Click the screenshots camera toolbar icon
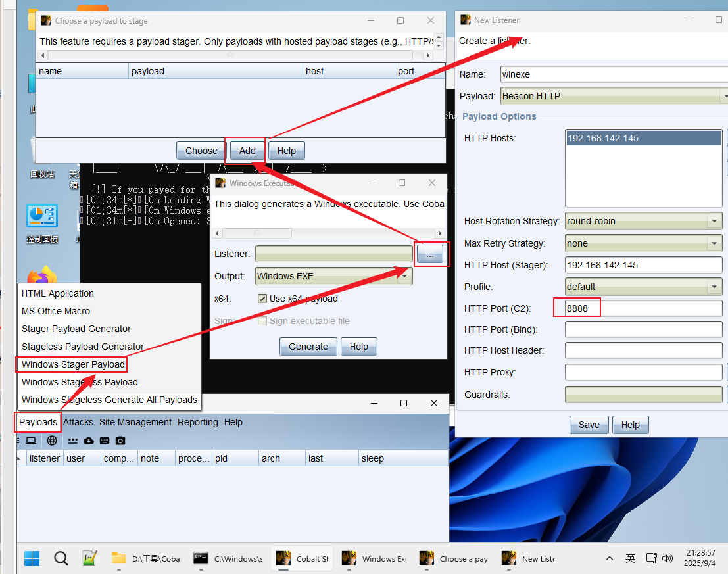Image resolution: width=728 pixels, height=574 pixels. pyautogui.click(x=120, y=441)
